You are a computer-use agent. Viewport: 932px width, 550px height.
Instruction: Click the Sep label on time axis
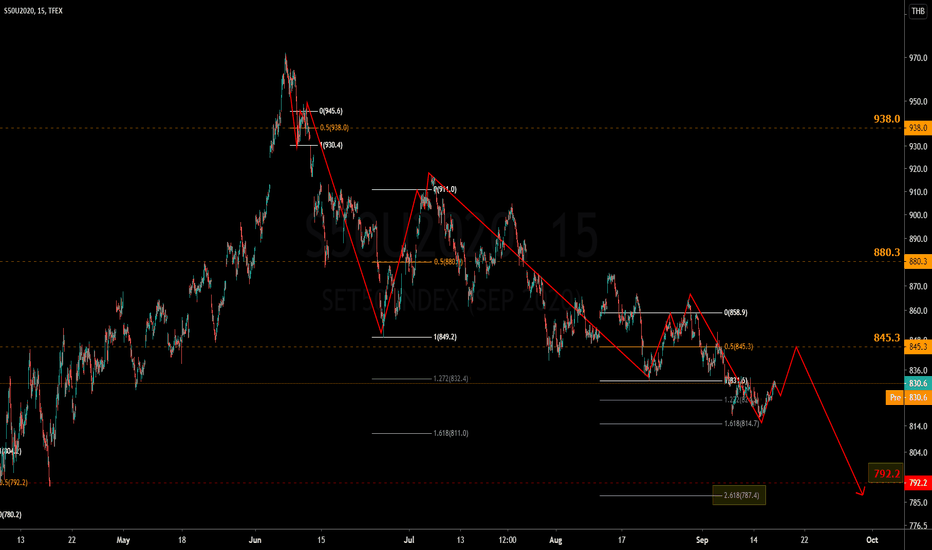(702, 540)
